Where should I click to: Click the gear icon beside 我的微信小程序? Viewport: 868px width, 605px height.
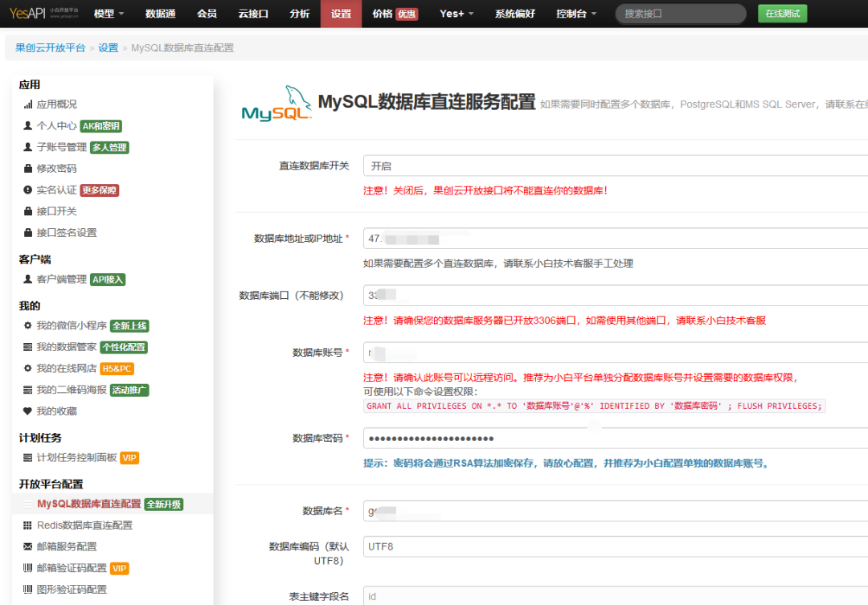[x=27, y=325]
